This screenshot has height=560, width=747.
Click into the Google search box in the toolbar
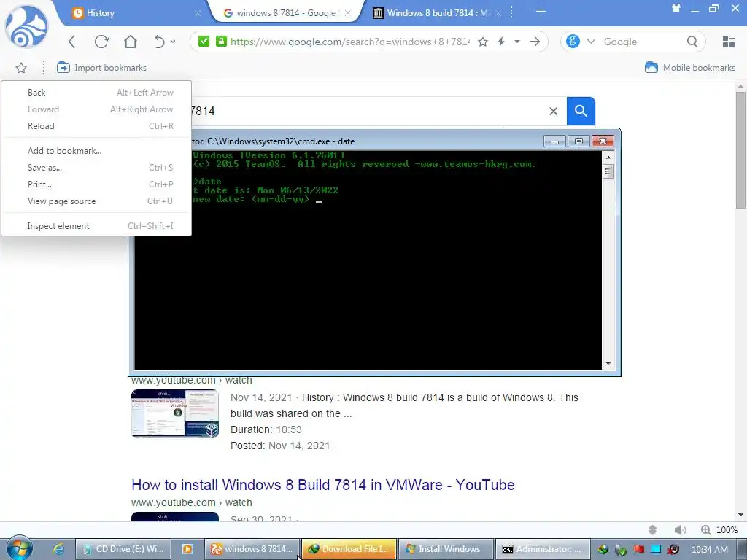(640, 42)
